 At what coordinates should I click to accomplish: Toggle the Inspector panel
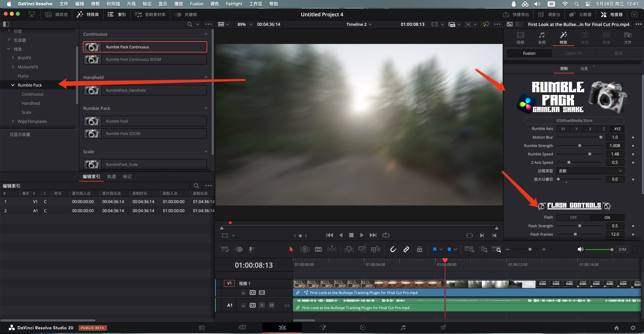(x=612, y=14)
